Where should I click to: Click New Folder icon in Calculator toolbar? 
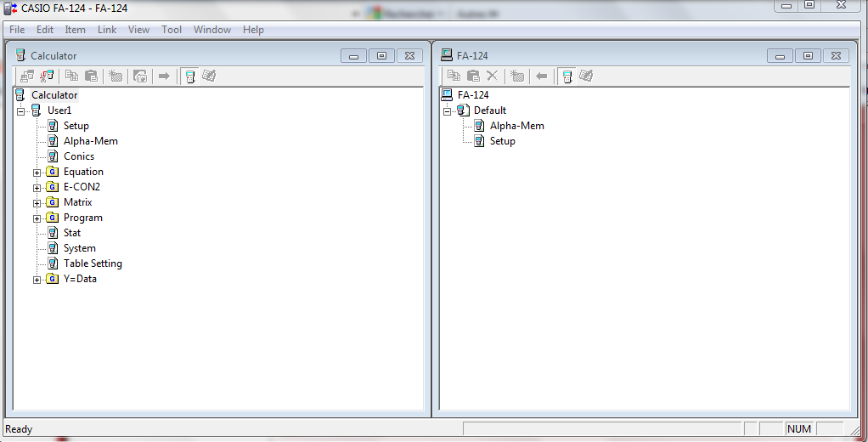coord(116,76)
